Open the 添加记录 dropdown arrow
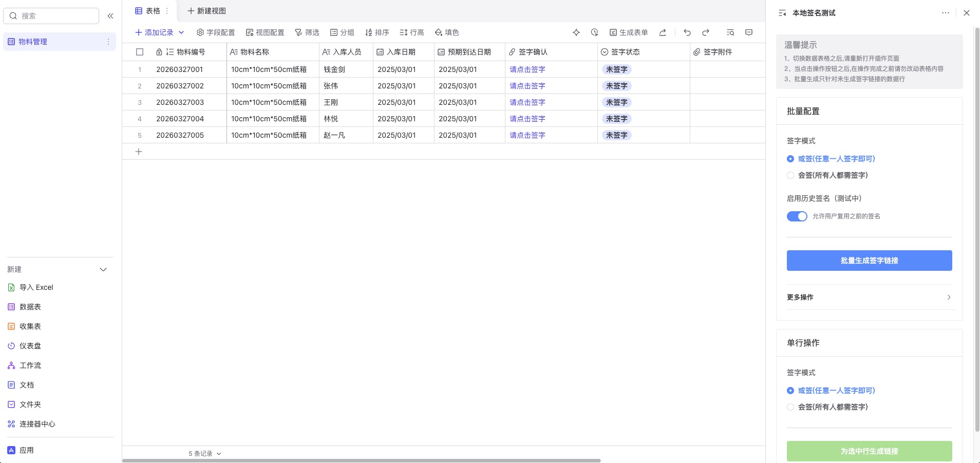This screenshot has height=463, width=980. (181, 32)
